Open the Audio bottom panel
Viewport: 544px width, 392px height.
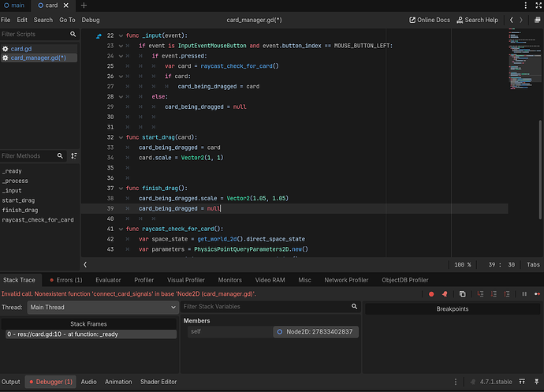point(88,382)
